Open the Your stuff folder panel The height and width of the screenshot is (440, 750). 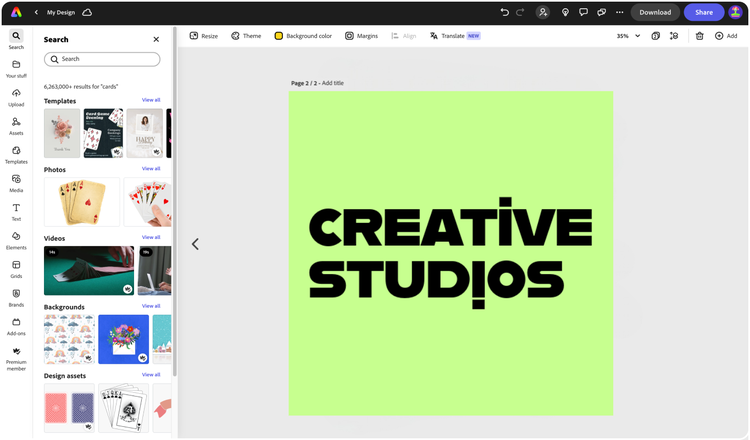16,68
